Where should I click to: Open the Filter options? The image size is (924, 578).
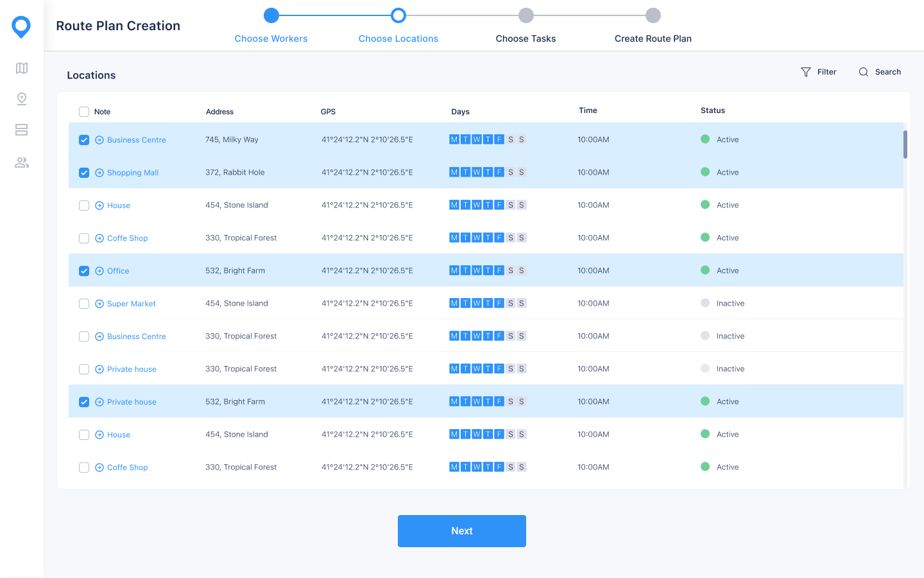click(x=819, y=72)
